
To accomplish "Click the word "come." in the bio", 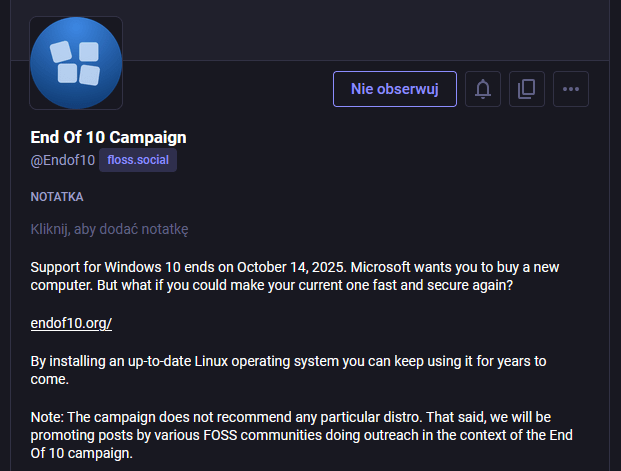I will point(50,379).
